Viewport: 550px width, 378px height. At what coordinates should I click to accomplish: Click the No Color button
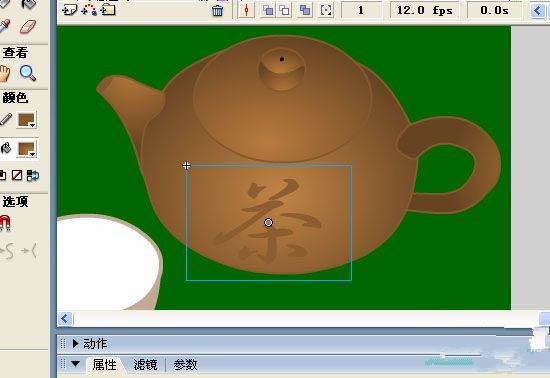[x=17, y=175]
